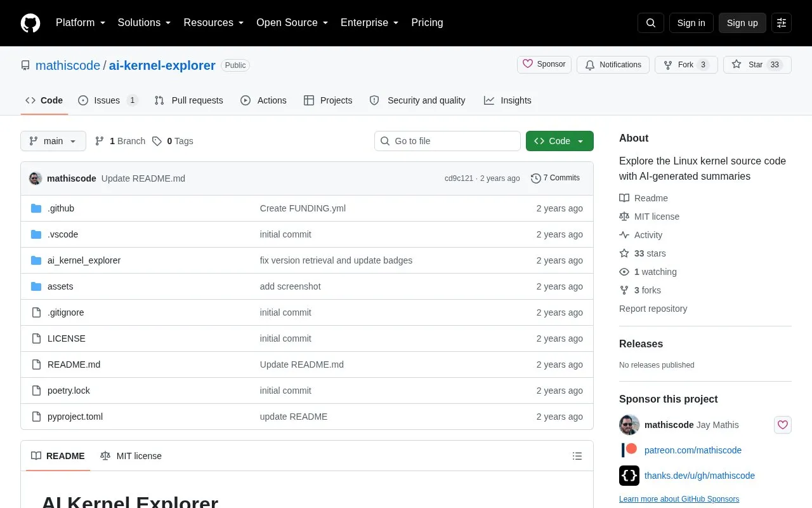This screenshot has width=812, height=508.
Task: Click the Notifications bell button
Action: pos(613,65)
